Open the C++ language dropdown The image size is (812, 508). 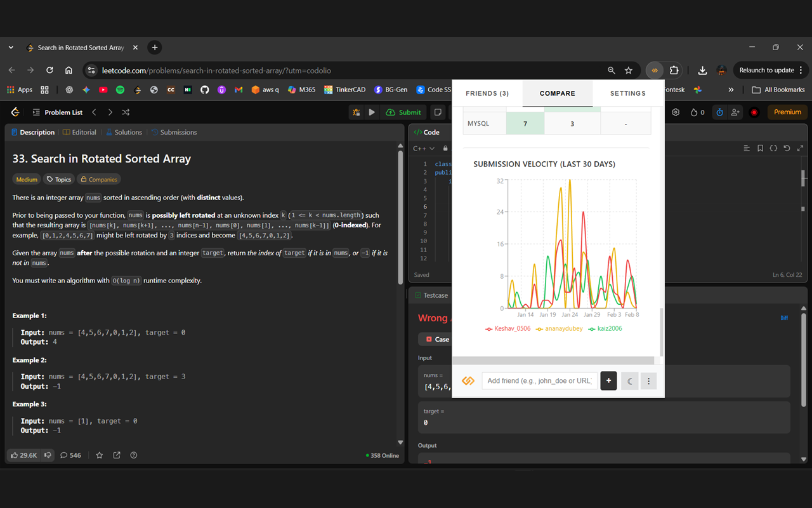[424, 148]
